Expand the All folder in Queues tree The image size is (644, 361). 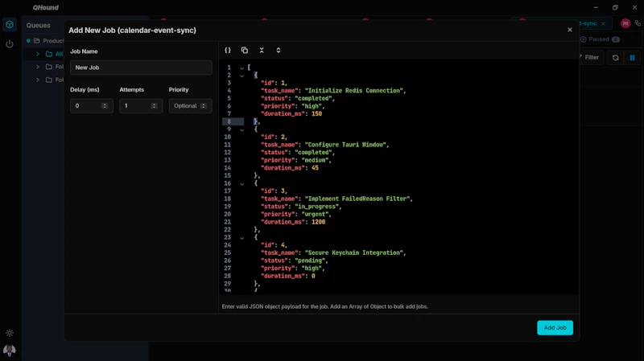pos(38,54)
